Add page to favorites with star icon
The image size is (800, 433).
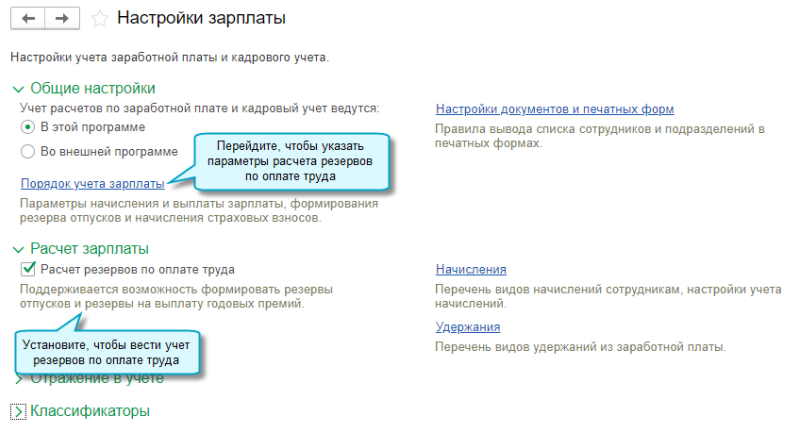[x=99, y=19]
